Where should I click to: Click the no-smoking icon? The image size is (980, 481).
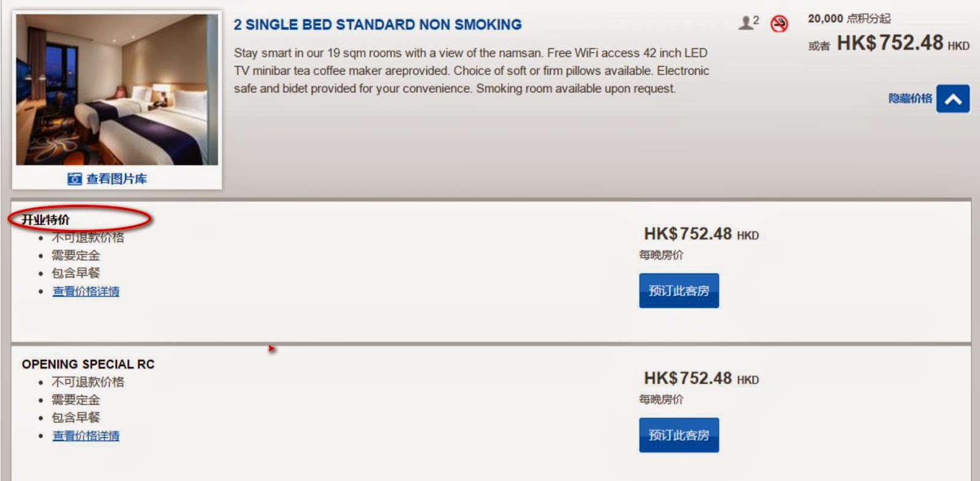779,24
